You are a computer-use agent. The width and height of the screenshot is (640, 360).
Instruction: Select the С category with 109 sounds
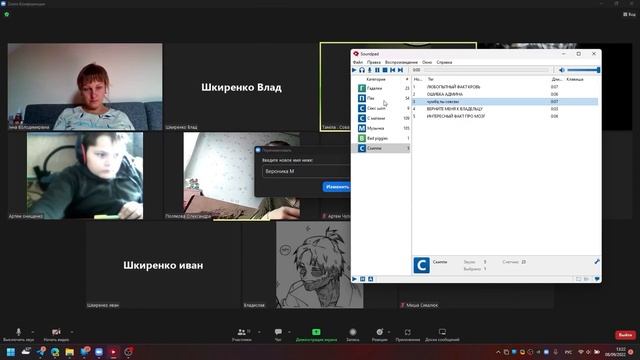pyautogui.click(x=381, y=118)
